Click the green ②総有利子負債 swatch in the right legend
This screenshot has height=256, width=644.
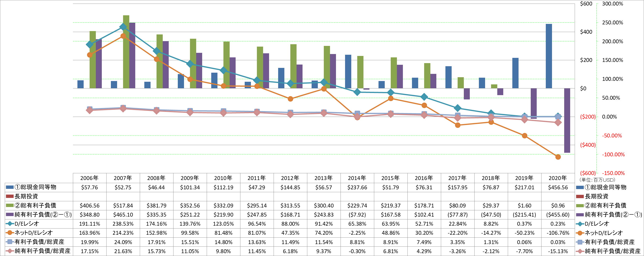coord(580,206)
